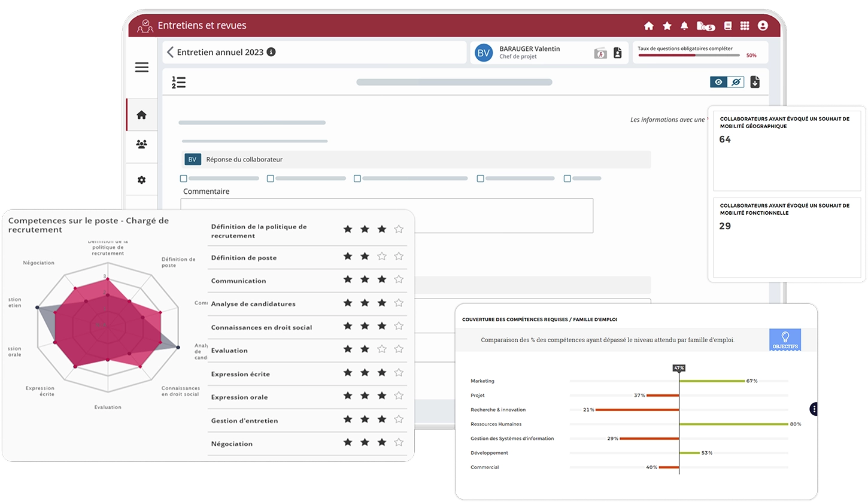Click the favorites star in header
Viewport: 868px width, 502px height.
(667, 26)
